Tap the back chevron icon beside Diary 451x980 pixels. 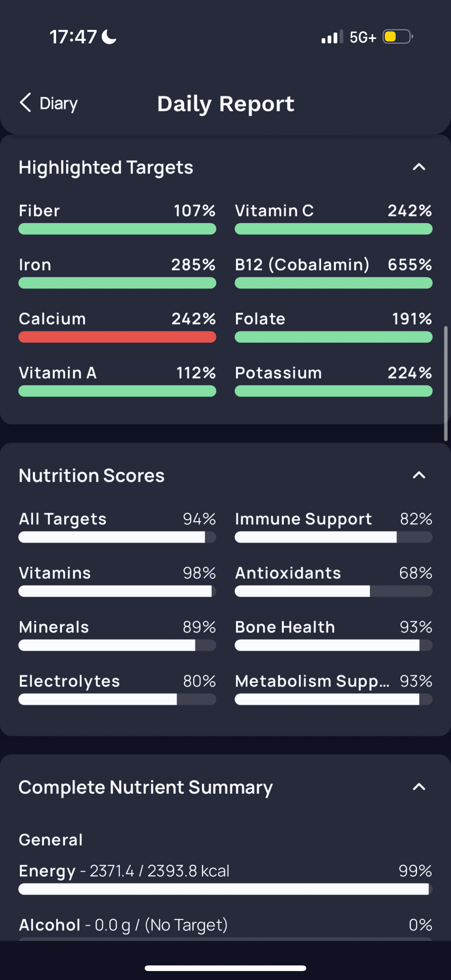point(25,103)
